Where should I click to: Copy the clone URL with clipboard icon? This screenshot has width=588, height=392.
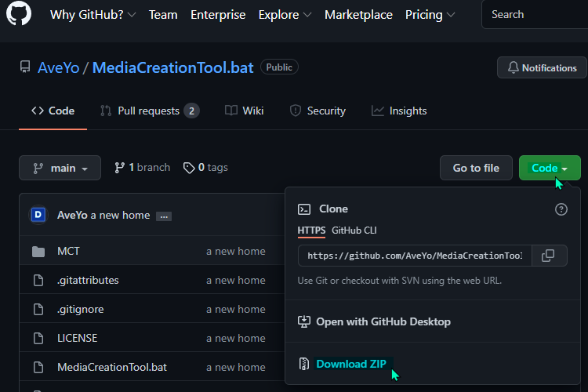tap(549, 256)
